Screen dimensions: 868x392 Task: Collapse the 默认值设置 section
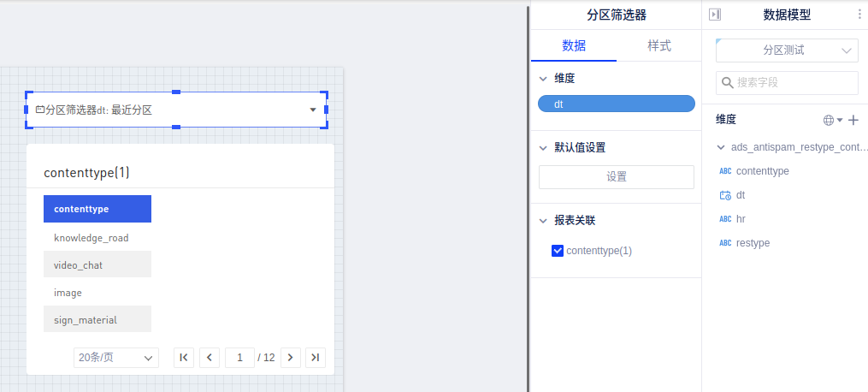[543, 147]
